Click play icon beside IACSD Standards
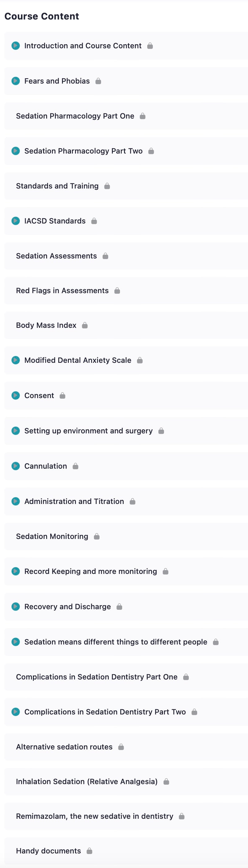This screenshot has width=248, height=868. (15, 221)
